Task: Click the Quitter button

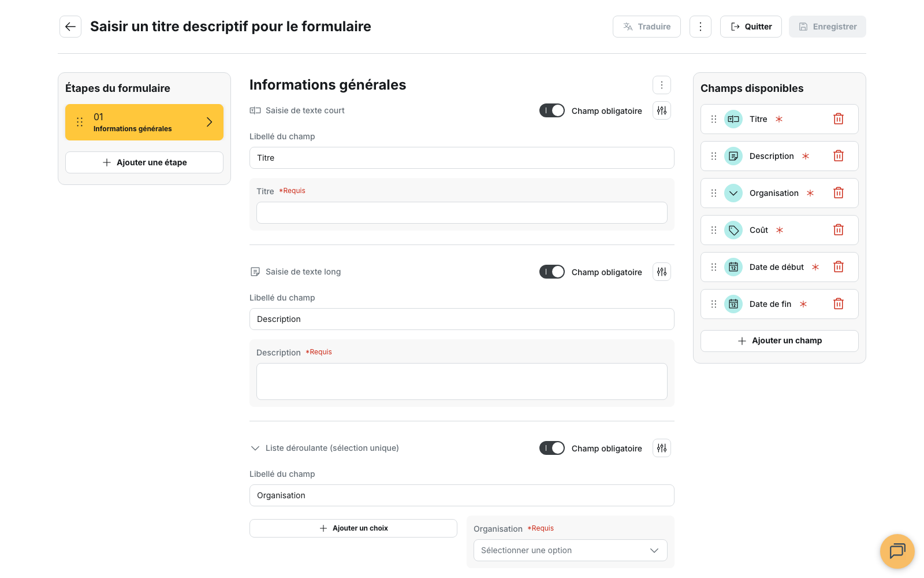Action: click(x=751, y=27)
